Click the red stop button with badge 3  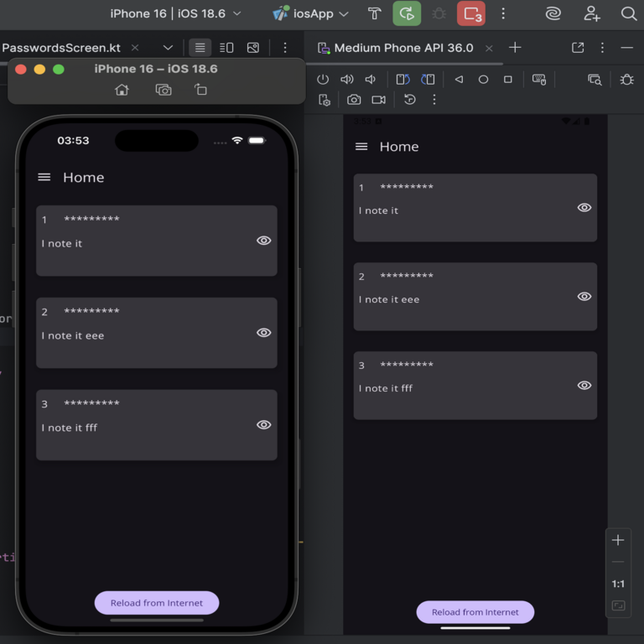(471, 13)
